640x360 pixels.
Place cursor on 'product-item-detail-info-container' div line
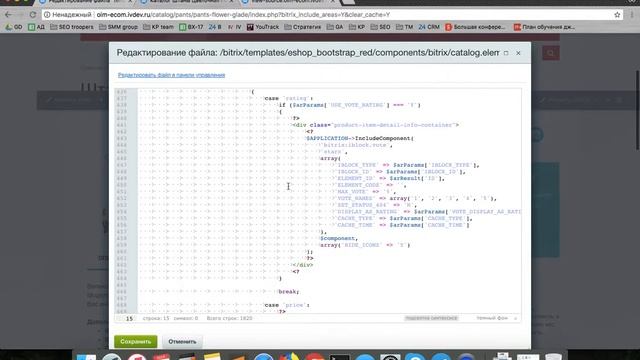376,125
